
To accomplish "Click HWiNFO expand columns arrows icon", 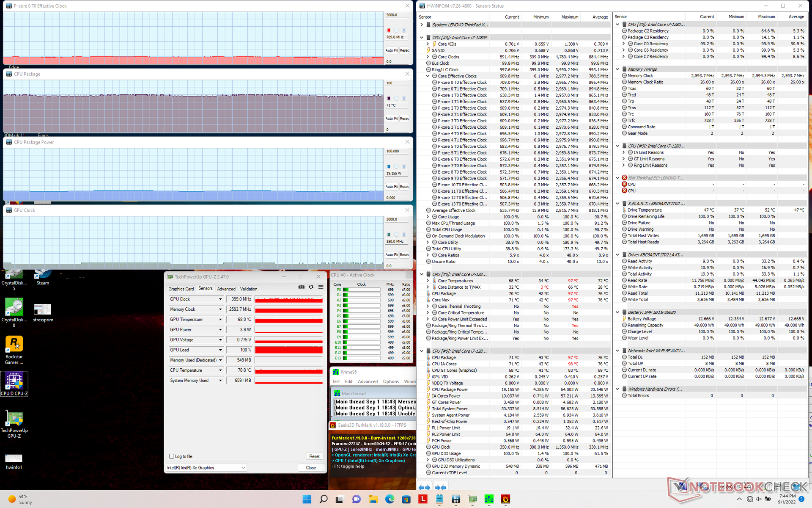I will (x=424, y=487).
